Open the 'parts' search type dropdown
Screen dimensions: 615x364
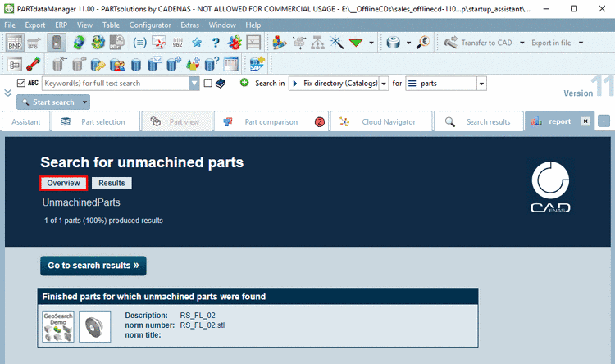481,83
